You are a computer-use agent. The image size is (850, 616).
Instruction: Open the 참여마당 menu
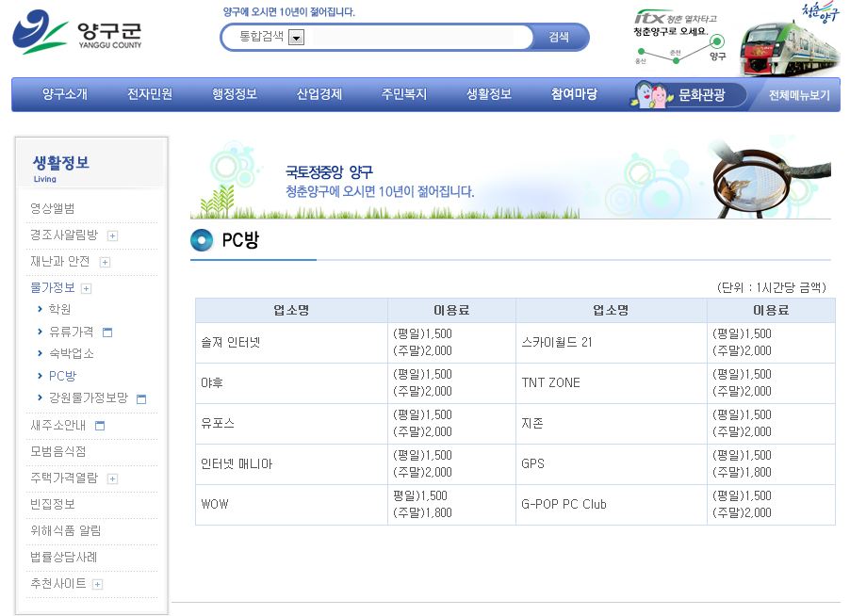click(x=574, y=94)
